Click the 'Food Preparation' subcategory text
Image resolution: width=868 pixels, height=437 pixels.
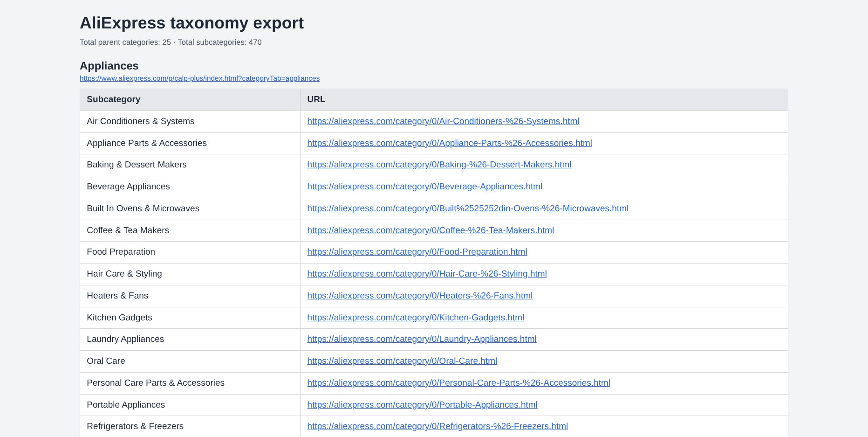click(121, 252)
